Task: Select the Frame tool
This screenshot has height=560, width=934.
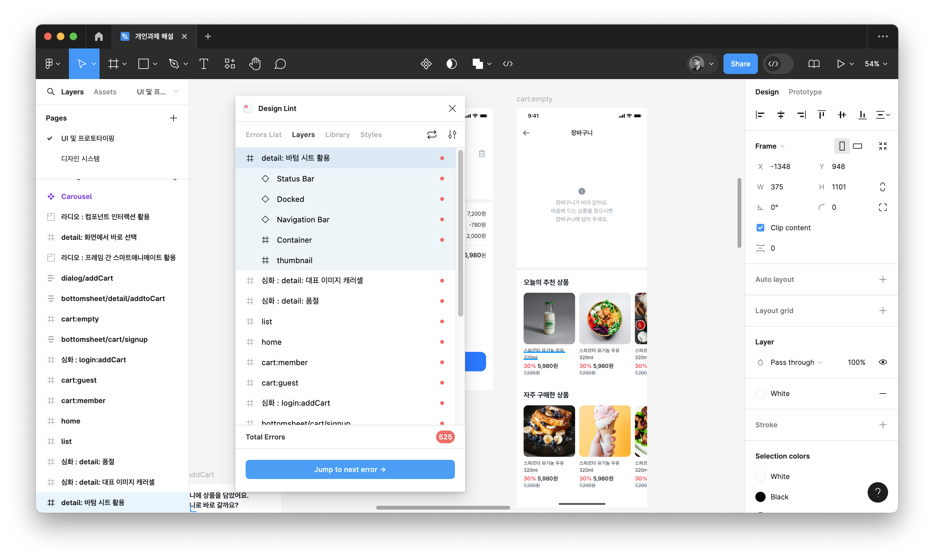Action: (113, 64)
